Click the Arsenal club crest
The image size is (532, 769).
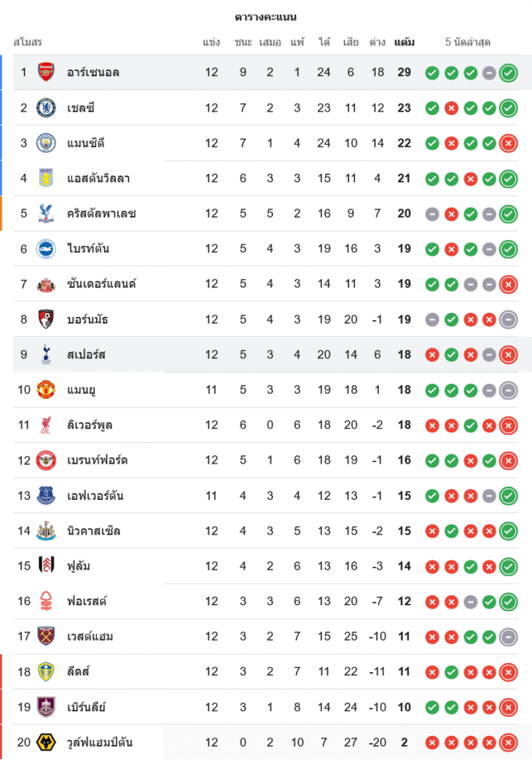[x=46, y=72]
